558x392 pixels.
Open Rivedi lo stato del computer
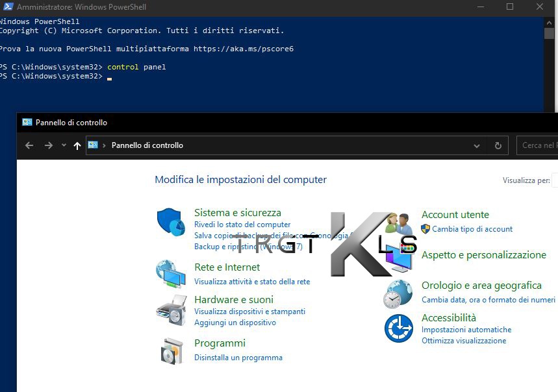(242, 225)
